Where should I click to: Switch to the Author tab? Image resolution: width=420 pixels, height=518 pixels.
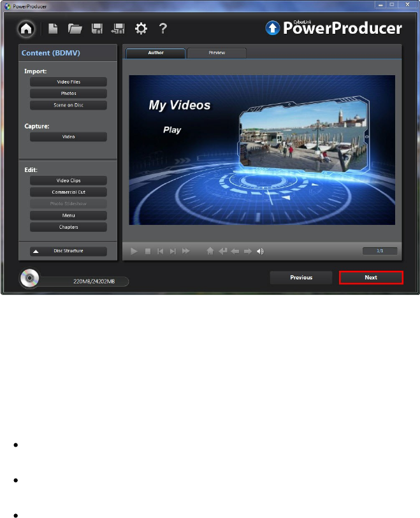pos(156,53)
